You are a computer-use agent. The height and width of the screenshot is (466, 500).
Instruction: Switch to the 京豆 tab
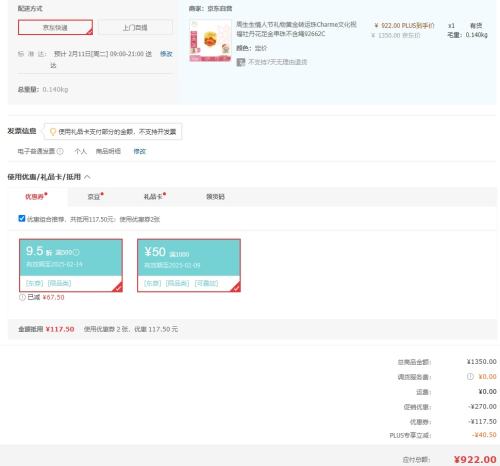coord(95,197)
